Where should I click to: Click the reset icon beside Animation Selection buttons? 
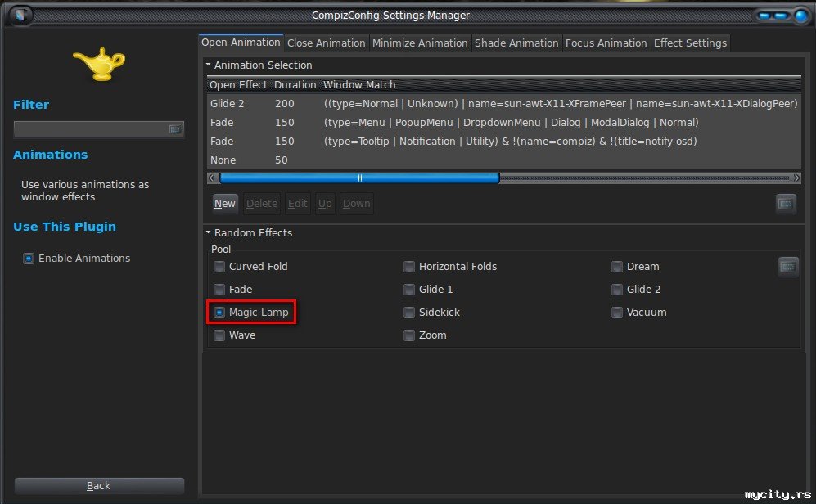[x=786, y=204]
